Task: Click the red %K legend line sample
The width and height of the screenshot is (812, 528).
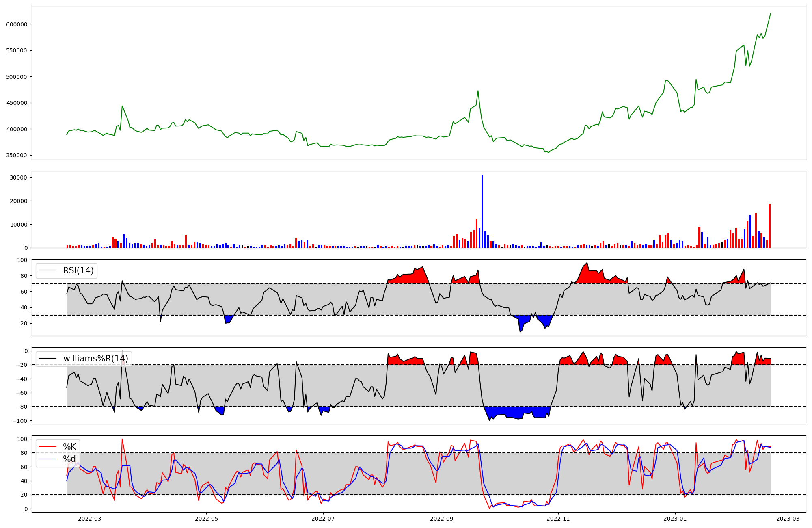Action: 48,447
